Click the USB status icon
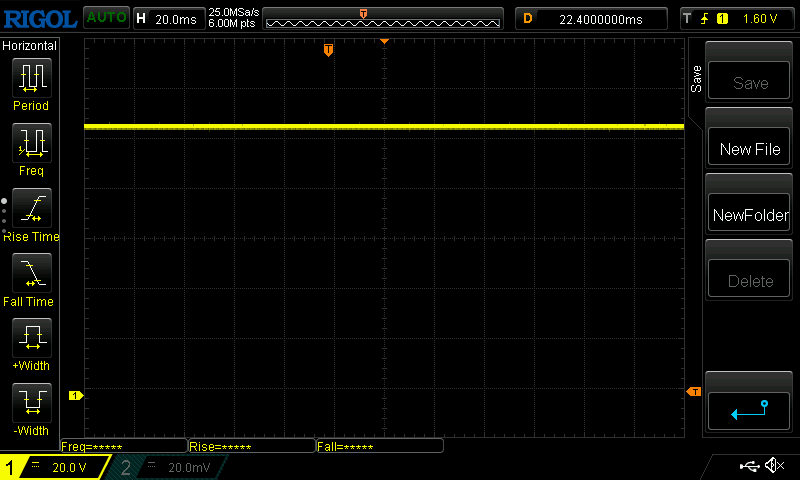The height and width of the screenshot is (480, 800). [749, 466]
